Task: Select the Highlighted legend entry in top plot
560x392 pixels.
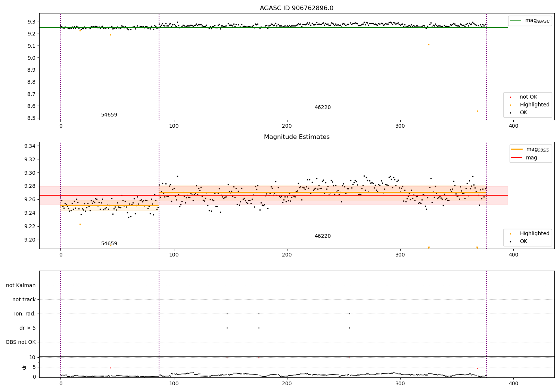Action: tap(530, 105)
